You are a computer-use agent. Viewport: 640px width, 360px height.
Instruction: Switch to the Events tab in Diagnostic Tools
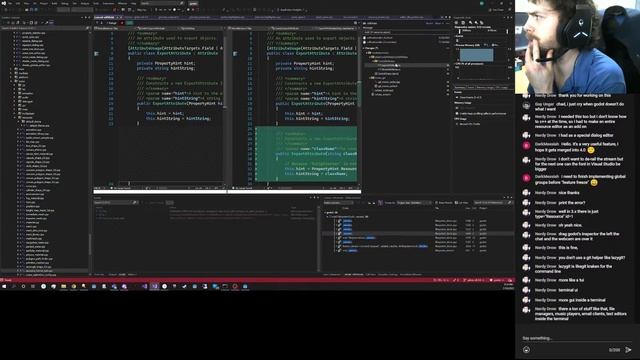471,87
